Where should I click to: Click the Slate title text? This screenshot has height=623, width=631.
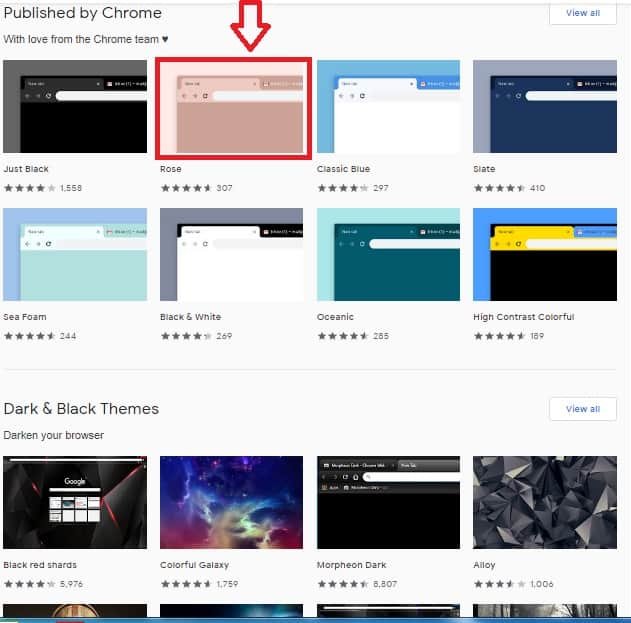tap(484, 169)
